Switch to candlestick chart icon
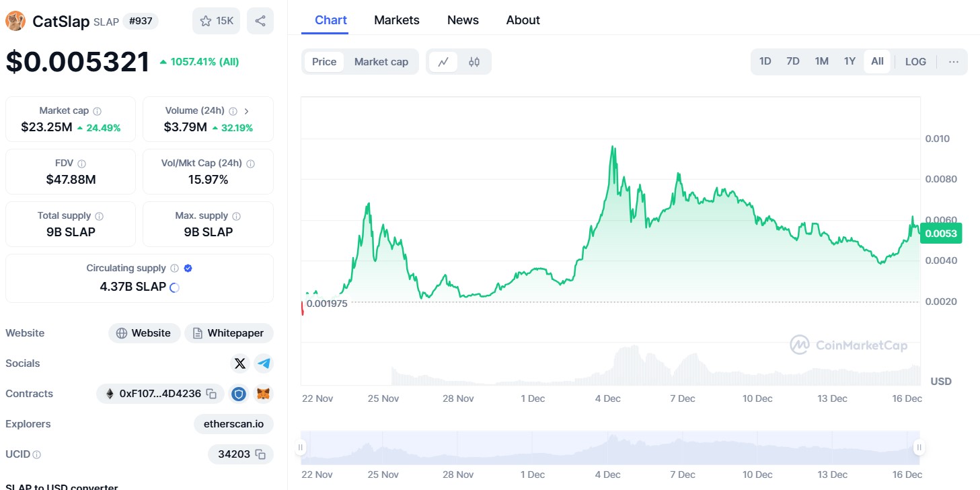980x490 pixels. tap(474, 62)
